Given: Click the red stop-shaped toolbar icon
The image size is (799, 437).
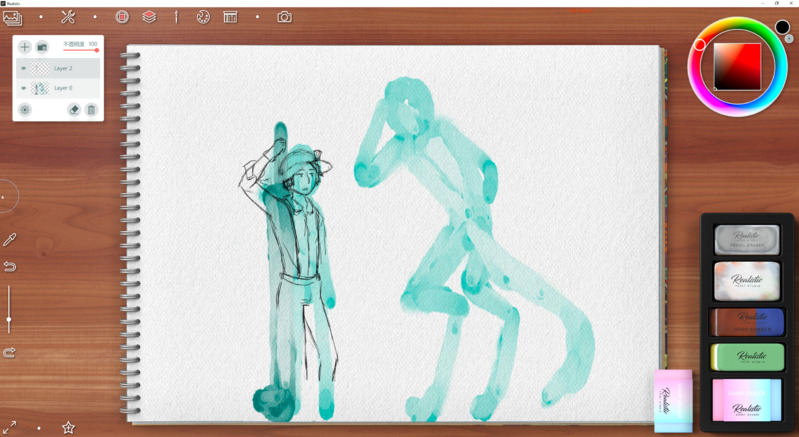Looking at the screenshot, I should [122, 17].
